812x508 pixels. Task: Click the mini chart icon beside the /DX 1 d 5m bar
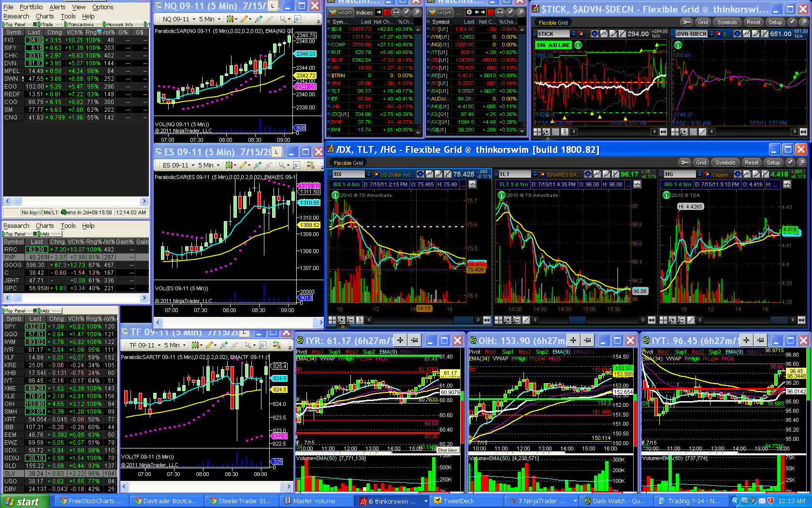(472, 184)
